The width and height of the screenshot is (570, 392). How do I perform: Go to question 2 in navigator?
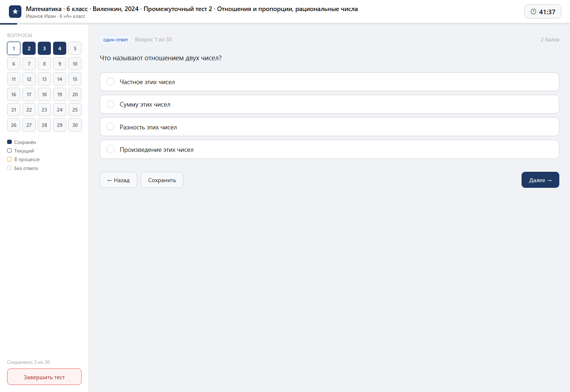[29, 48]
